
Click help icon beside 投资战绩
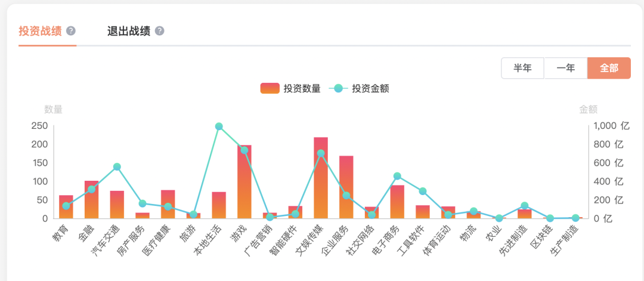71,31
